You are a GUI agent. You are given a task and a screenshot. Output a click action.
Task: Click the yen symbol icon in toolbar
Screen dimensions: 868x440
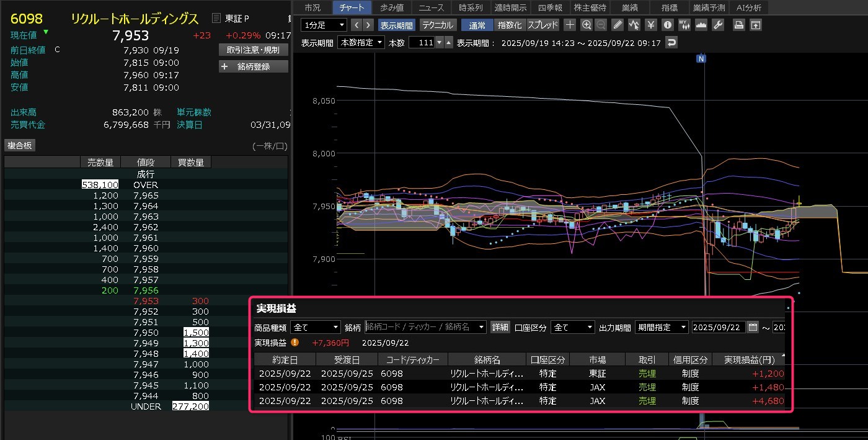pyautogui.click(x=650, y=25)
